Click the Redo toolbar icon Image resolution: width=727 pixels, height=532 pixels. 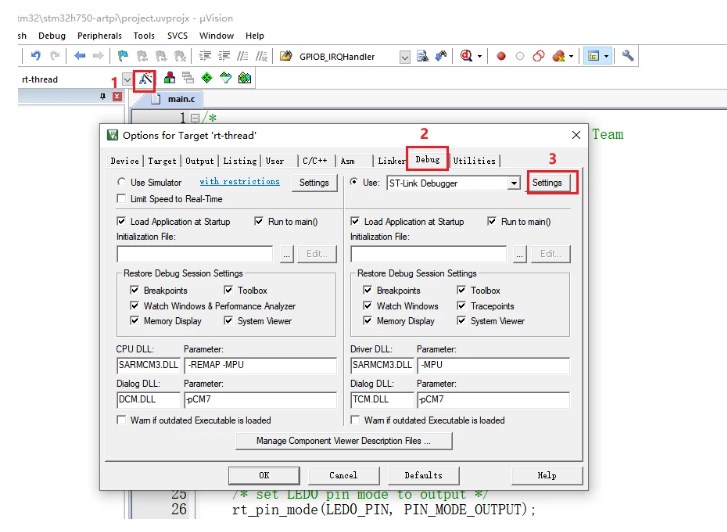55,56
